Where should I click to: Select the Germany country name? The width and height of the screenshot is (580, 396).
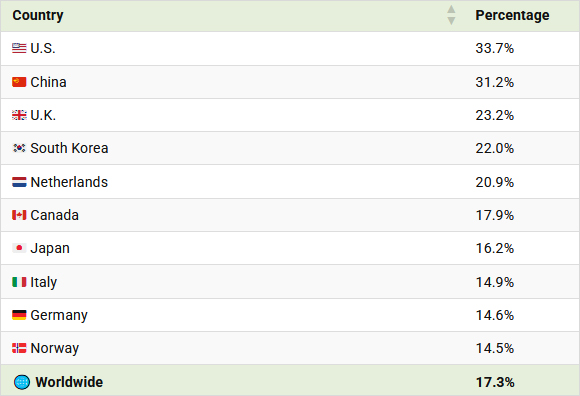click(x=59, y=315)
